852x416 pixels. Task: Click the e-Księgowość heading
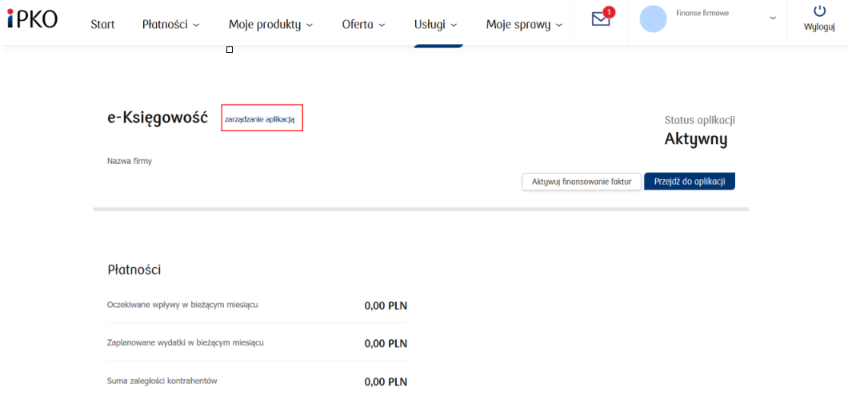coord(158,118)
